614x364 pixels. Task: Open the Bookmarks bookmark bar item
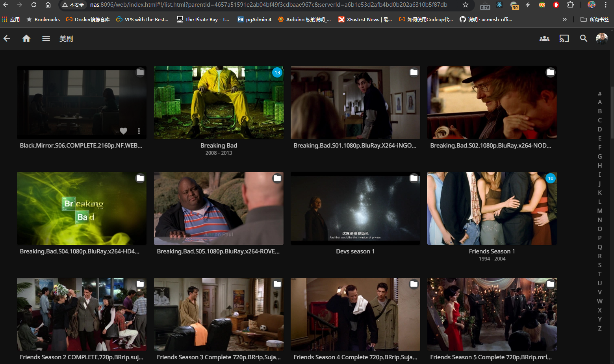(43, 19)
